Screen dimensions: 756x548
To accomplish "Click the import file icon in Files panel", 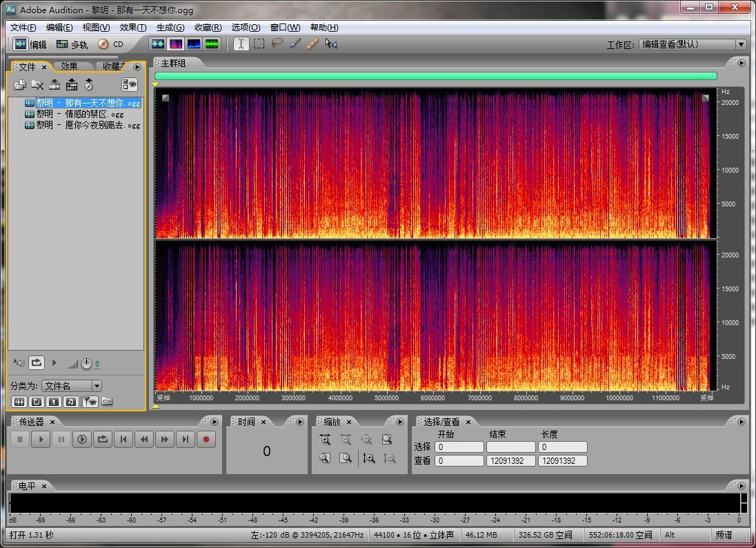I will point(20,85).
